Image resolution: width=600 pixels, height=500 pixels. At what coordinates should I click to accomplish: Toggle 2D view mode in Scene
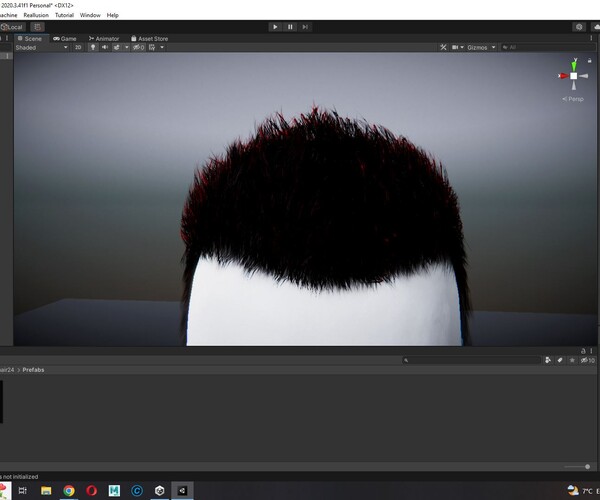coord(78,47)
